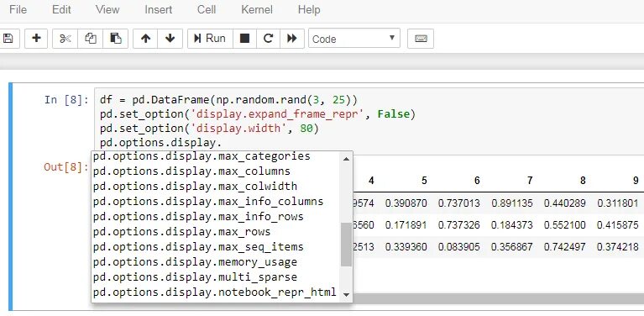Open the command palette keyboard icon
Viewport: 644px width, 316px height.
tap(421, 39)
